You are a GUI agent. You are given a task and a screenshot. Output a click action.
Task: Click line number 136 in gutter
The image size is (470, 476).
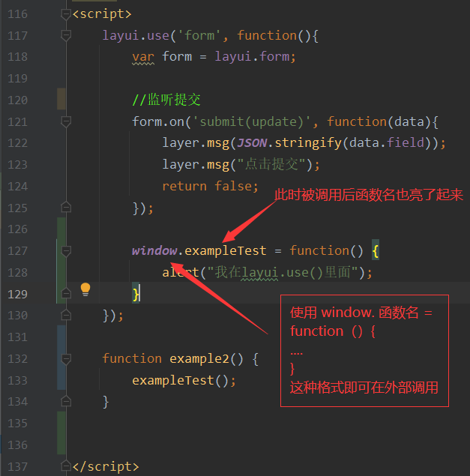pyautogui.click(x=17, y=445)
